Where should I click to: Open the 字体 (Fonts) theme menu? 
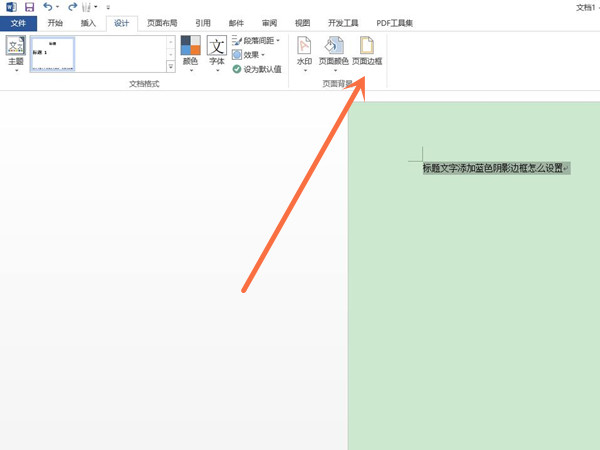point(217,53)
